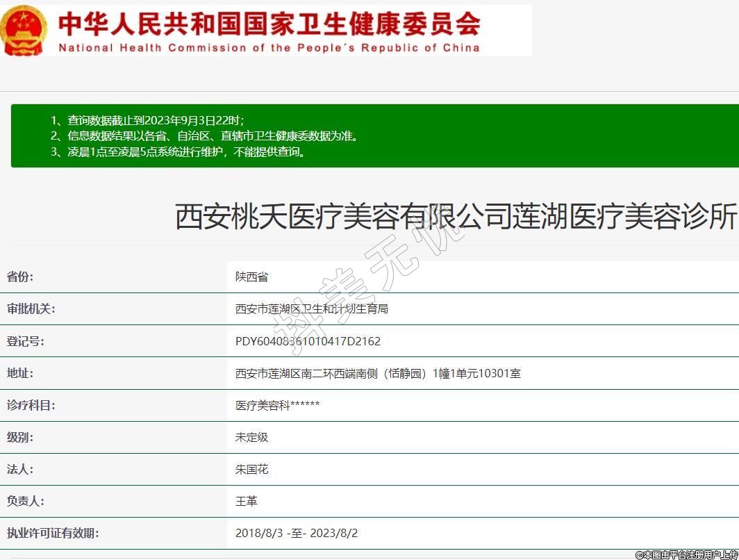Screen dimensions: 739x560
Task: Click the 执业许可证有效期 row label
Action: (53, 533)
